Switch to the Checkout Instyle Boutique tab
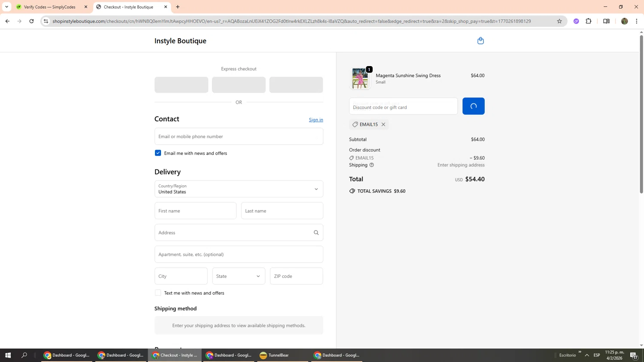Screen dimensions: 644x362 pyautogui.click(x=128, y=7)
